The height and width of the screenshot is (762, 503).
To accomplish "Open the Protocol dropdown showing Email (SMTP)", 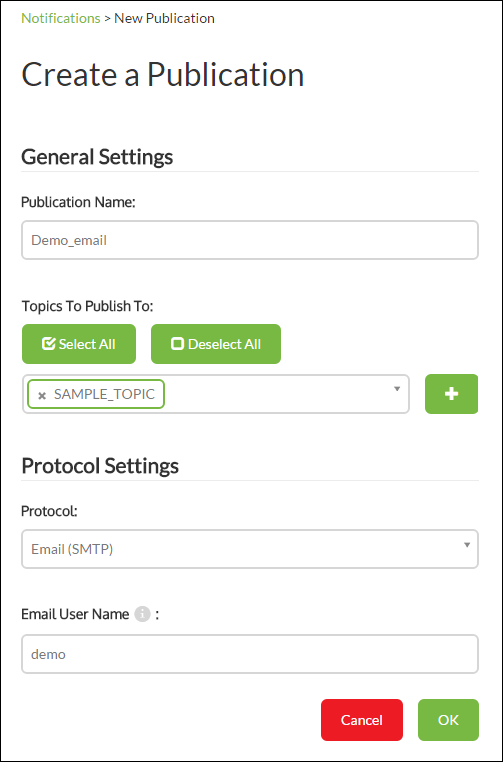I will click(x=250, y=549).
